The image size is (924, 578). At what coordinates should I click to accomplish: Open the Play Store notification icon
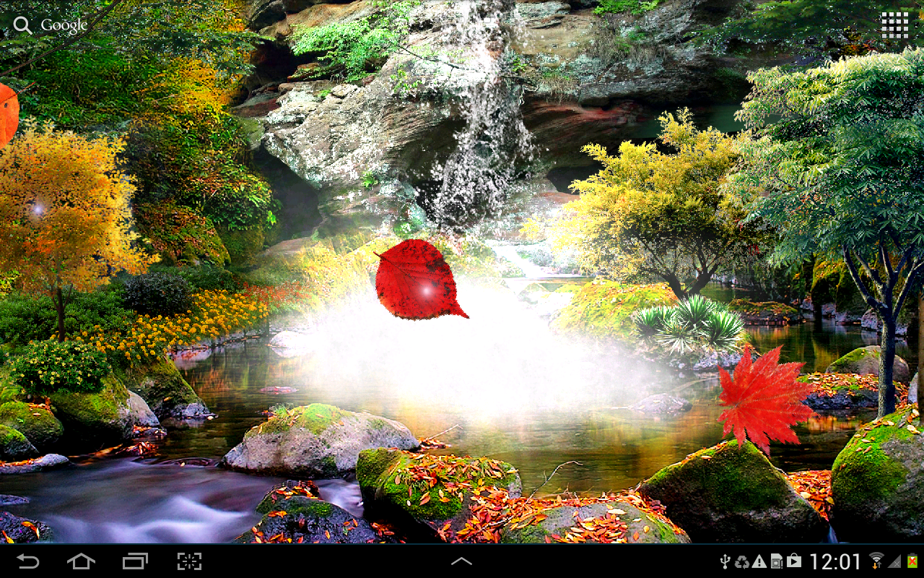coord(794,561)
